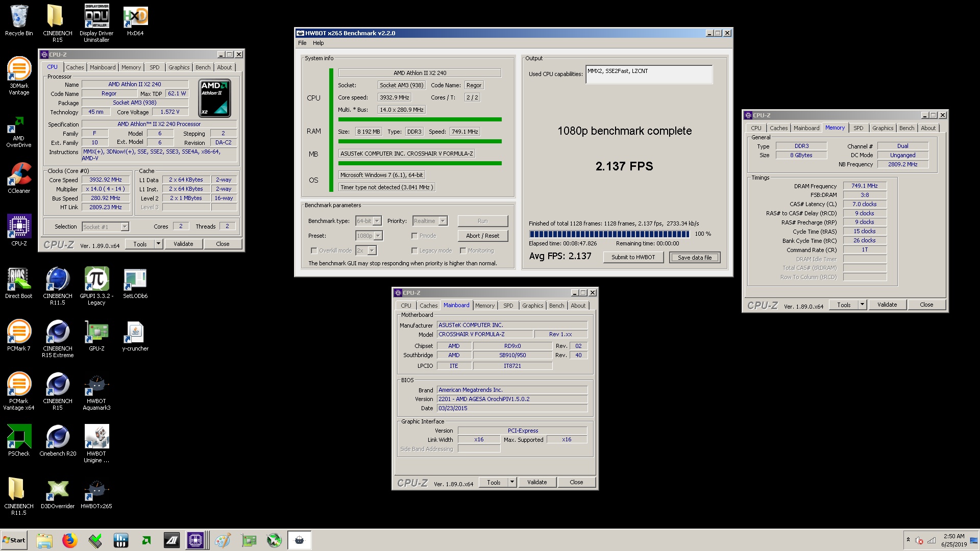Launch SetLODb6 desktop icon
980x551 pixels.
tap(135, 283)
